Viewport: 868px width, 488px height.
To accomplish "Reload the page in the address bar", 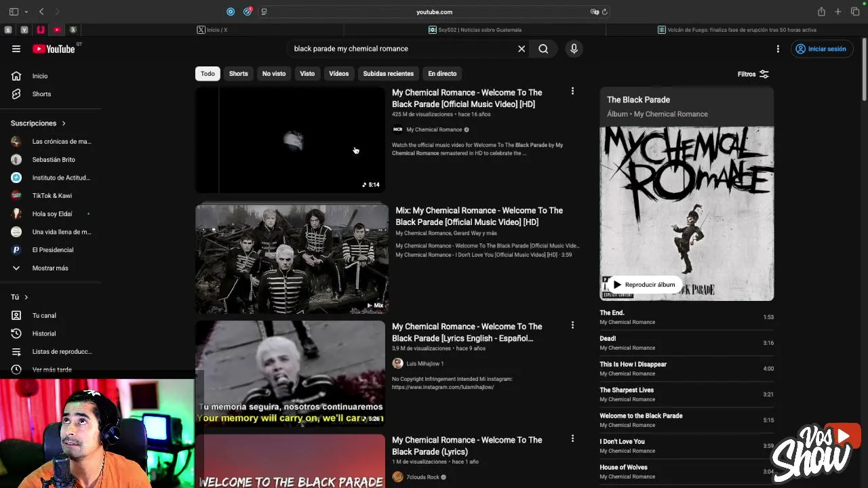I will pyautogui.click(x=605, y=12).
